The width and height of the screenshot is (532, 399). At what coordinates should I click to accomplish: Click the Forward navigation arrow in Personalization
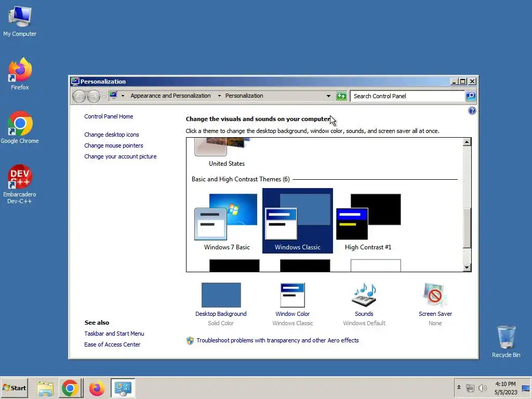(x=94, y=96)
